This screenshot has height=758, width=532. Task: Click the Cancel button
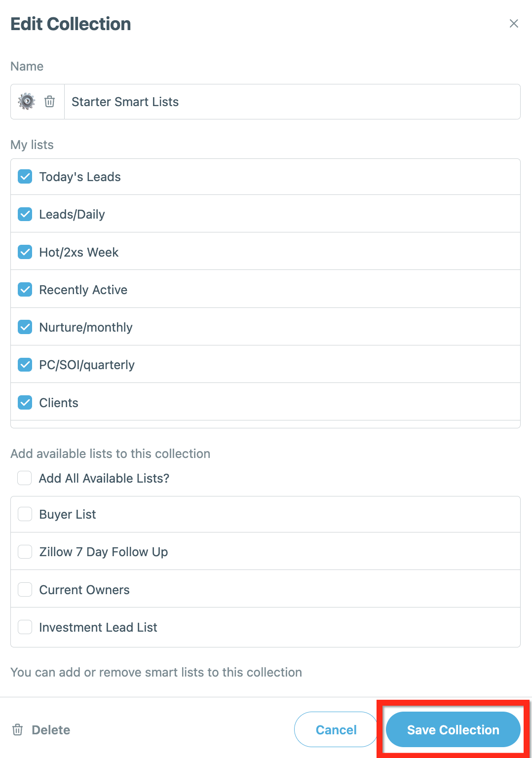[336, 729]
